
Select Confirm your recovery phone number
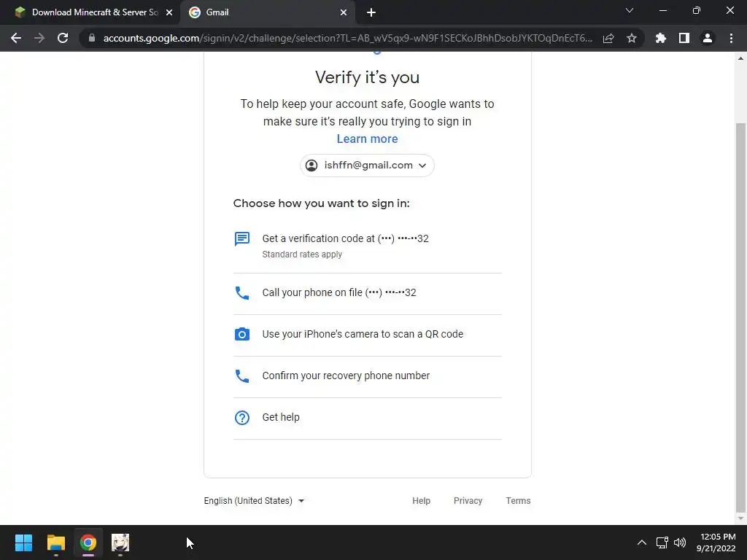pyautogui.click(x=368, y=377)
